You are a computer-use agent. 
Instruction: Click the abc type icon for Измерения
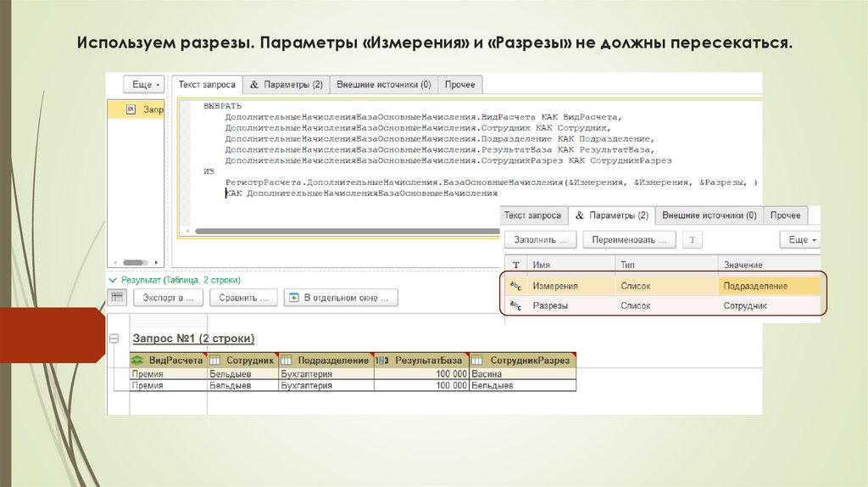[515, 286]
